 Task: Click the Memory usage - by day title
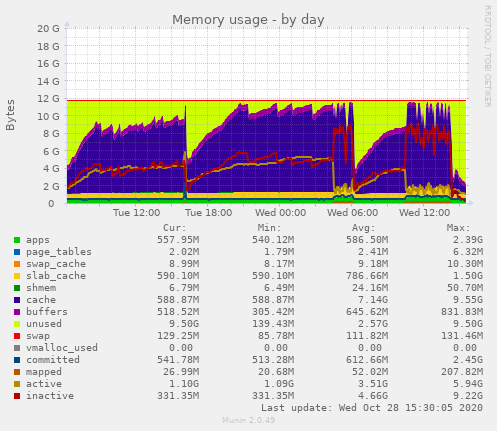(x=248, y=20)
